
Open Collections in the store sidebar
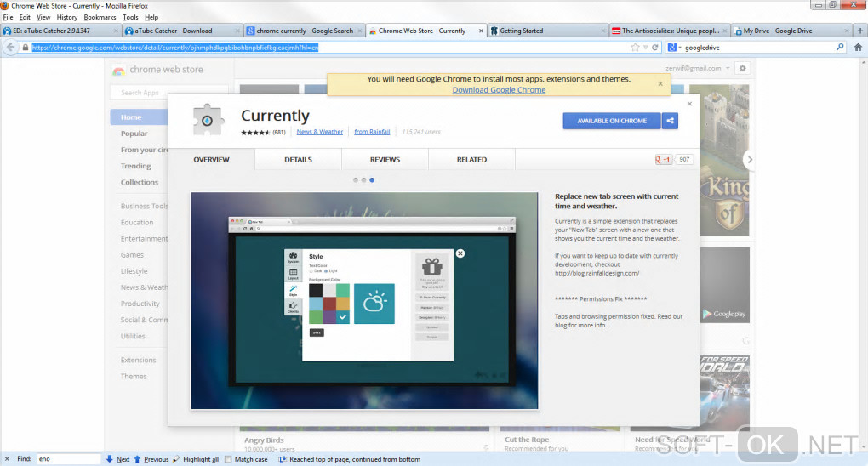pos(140,182)
